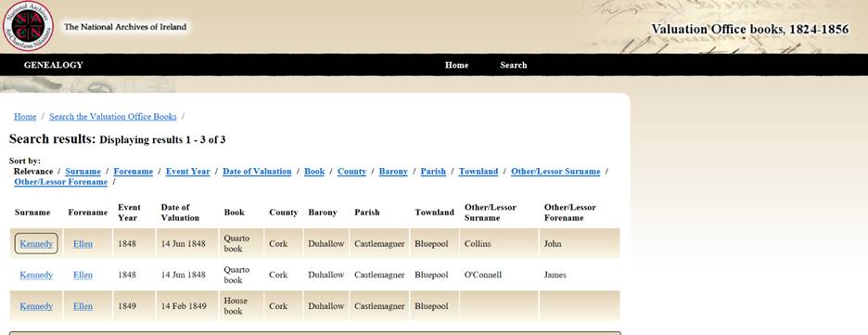Sort by Other/Lessor Surname
The image size is (868, 335).
pos(555,171)
